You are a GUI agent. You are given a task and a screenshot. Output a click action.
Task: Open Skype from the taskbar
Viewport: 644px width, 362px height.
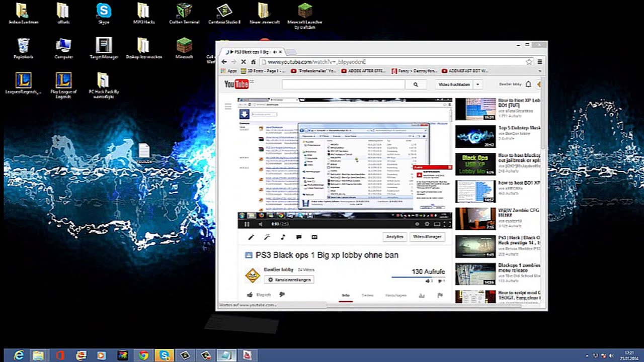(x=164, y=355)
